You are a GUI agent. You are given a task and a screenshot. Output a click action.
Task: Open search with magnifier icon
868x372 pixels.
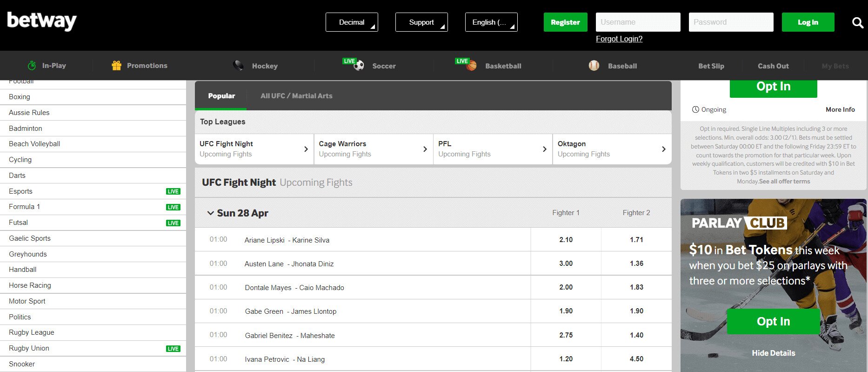[x=857, y=22]
